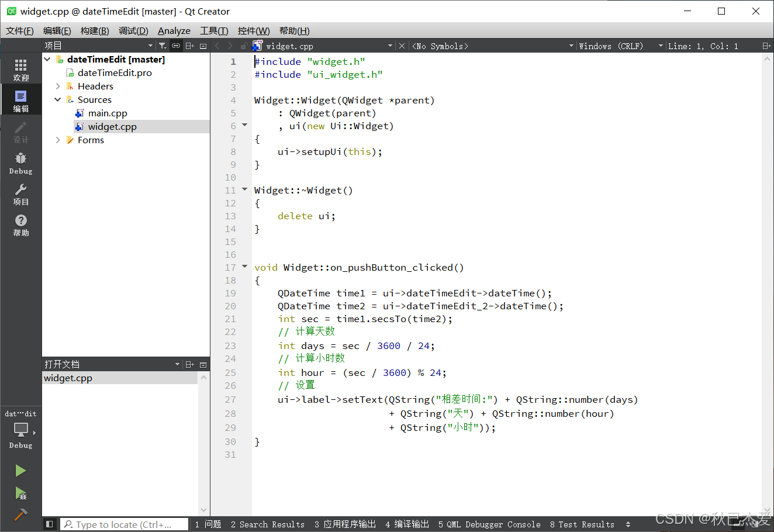Open the Debug mode panel
Screen dimensions: 774x532
click(20, 162)
